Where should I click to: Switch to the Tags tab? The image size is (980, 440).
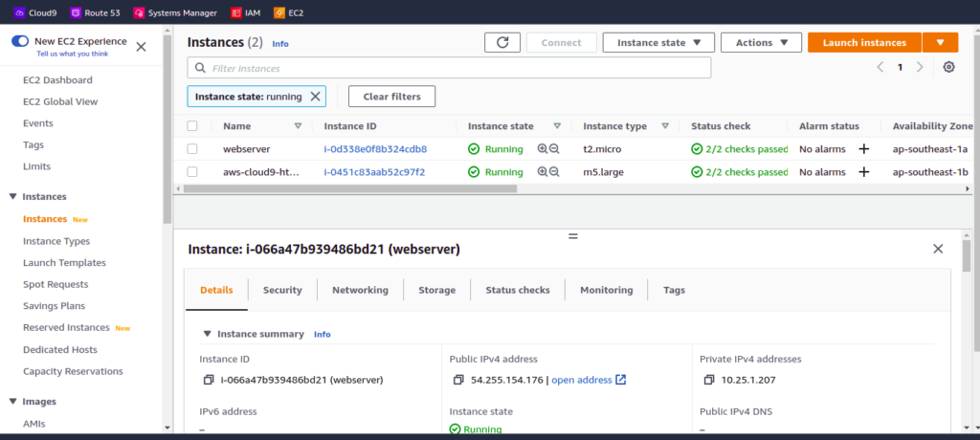(675, 290)
